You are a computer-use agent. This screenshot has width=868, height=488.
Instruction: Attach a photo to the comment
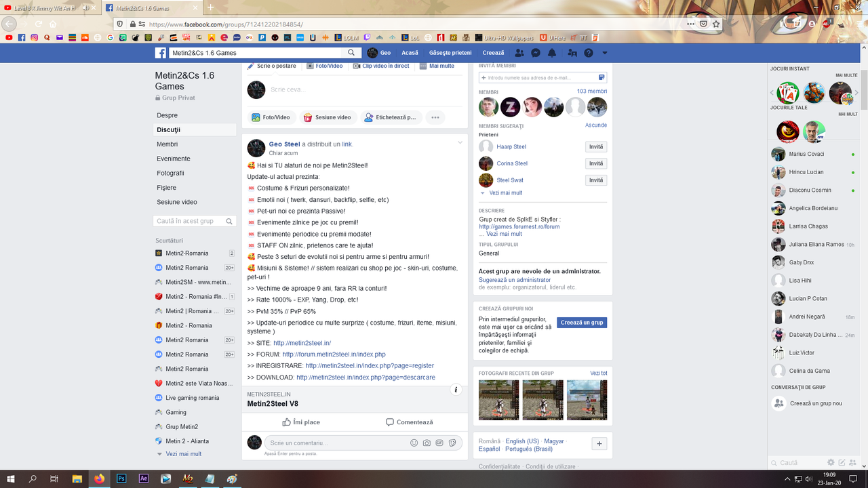pyautogui.click(x=427, y=443)
